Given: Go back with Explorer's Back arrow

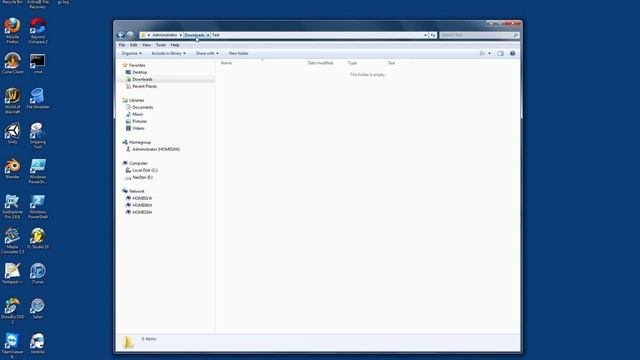Looking at the screenshot, I should (x=121, y=35).
